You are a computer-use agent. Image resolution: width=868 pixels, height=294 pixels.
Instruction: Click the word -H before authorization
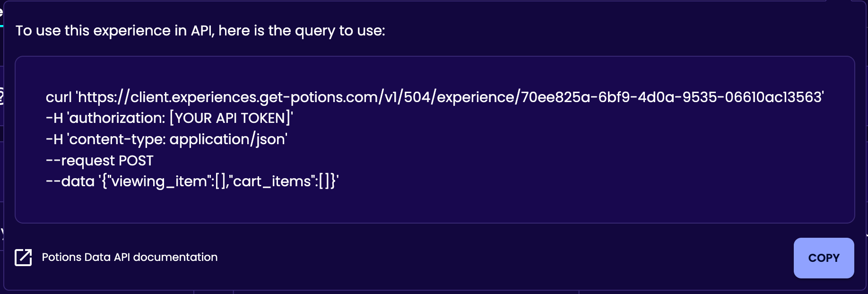tap(54, 118)
